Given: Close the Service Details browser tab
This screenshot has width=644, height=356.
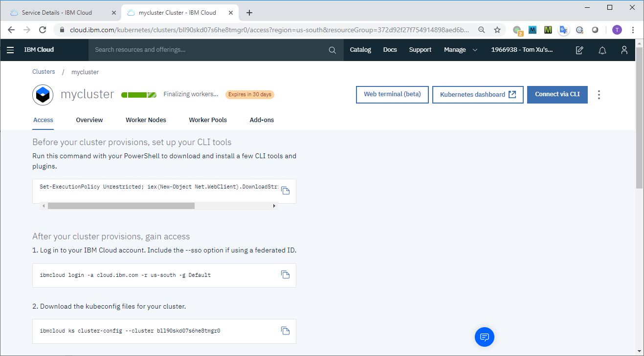Looking at the screenshot, I should coord(115,13).
